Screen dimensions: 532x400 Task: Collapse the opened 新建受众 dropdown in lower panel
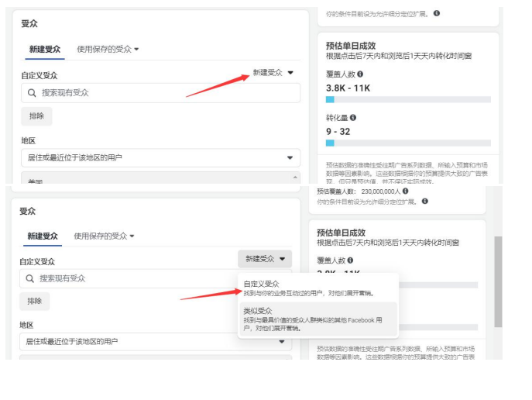pos(265,259)
